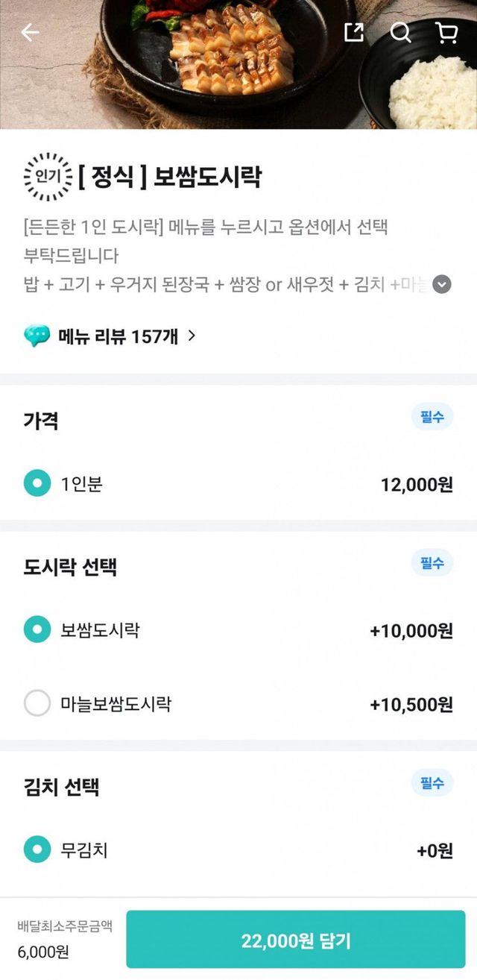
Task: Select 1인분 radio option
Action: point(37,484)
